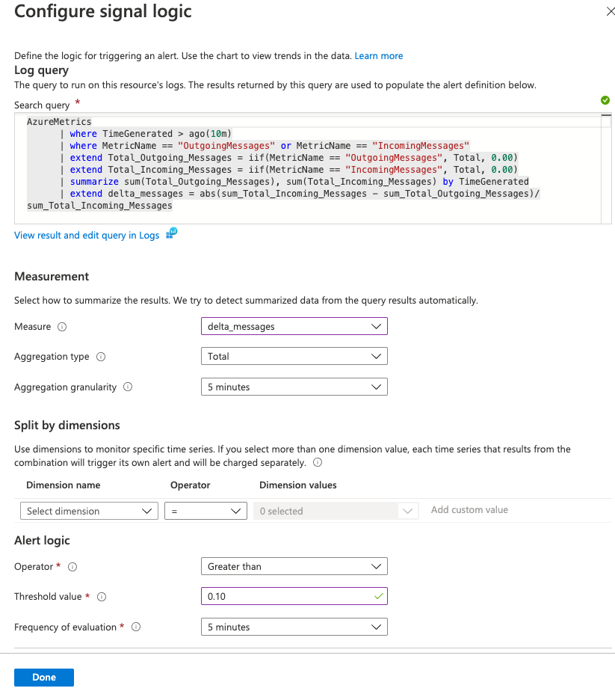The image size is (615, 700).
Task: Click the 'summarize' keyword in the query
Action: (94, 182)
